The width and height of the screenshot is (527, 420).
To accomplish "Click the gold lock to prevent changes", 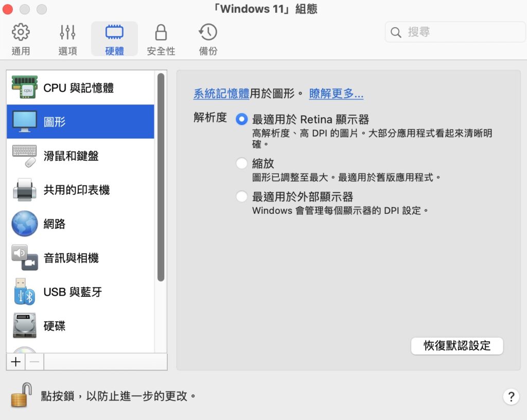I will click(x=22, y=395).
